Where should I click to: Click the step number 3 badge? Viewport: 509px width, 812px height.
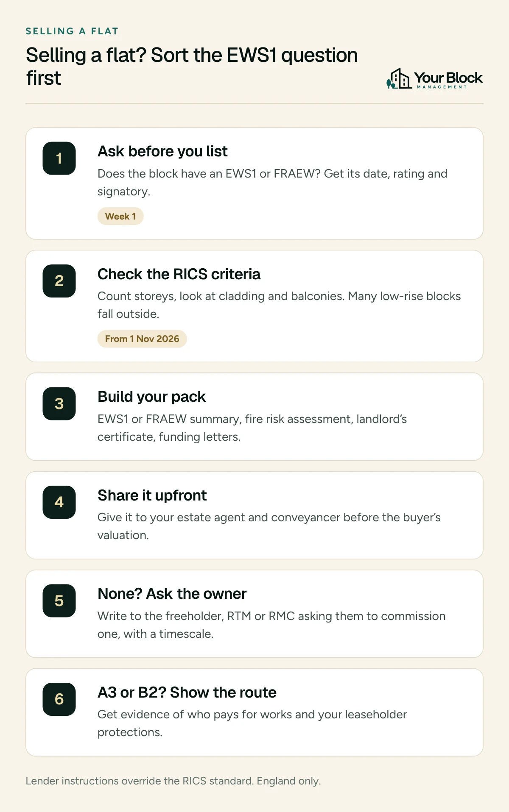[59, 403]
